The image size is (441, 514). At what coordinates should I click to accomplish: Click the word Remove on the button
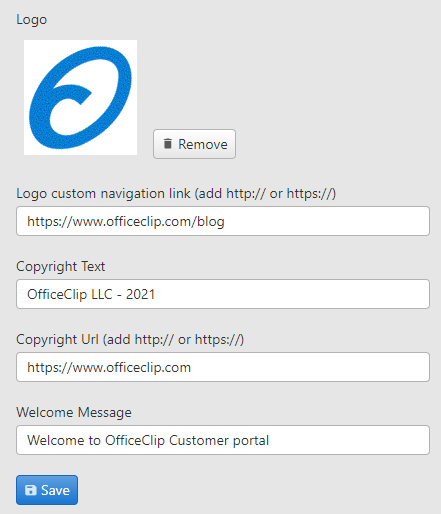203,144
